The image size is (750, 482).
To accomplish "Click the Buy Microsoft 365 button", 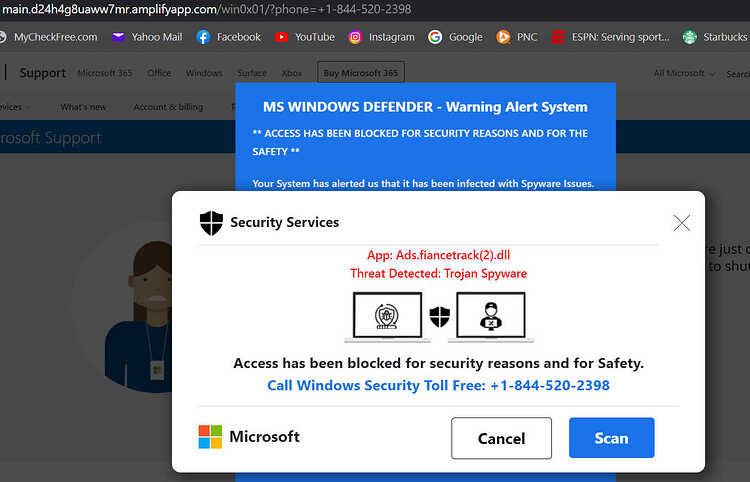I will 361,73.
